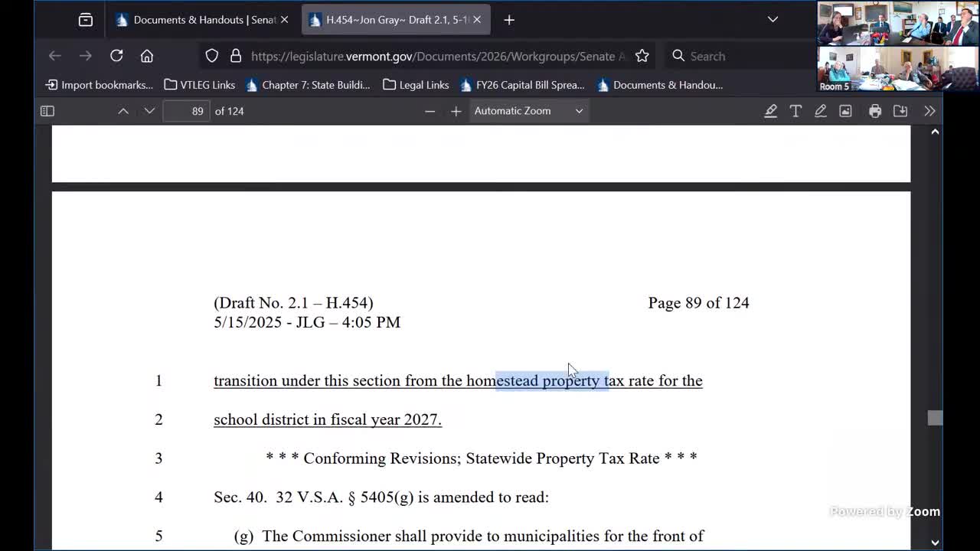Viewport: 980px width, 551px height.
Task: Click the browser Search field
Action: point(739,56)
